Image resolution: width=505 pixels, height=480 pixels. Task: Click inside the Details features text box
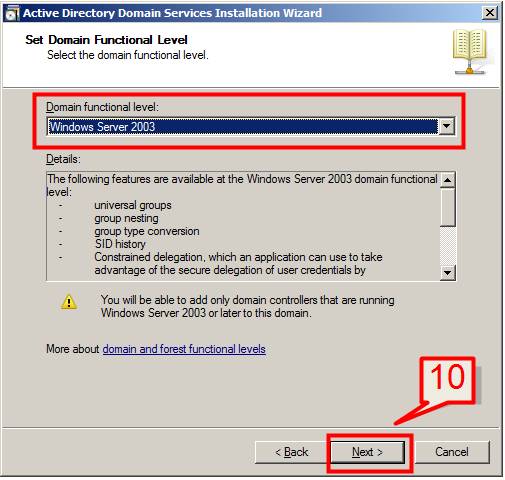click(x=243, y=226)
